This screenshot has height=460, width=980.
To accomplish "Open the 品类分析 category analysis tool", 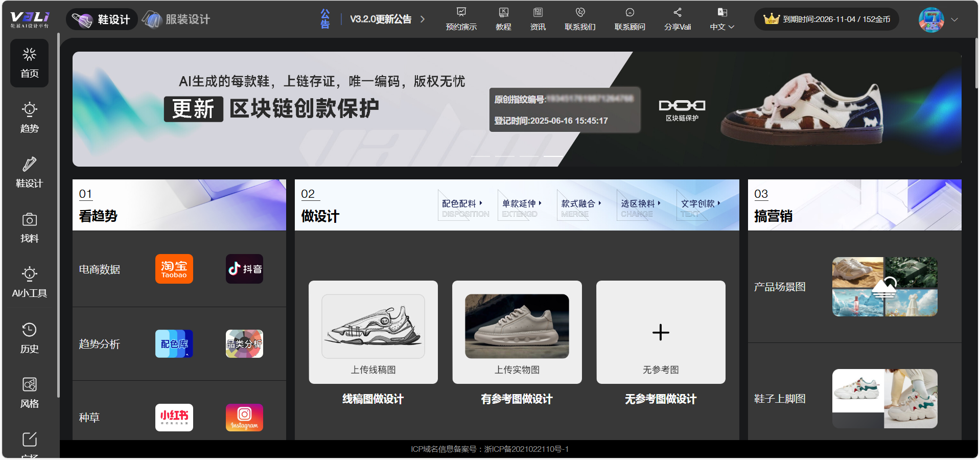I will click(x=244, y=343).
